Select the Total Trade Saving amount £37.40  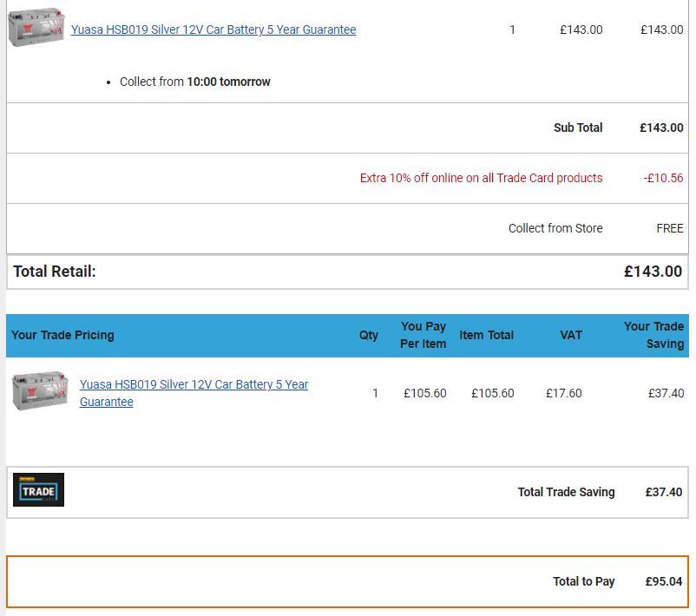(664, 492)
